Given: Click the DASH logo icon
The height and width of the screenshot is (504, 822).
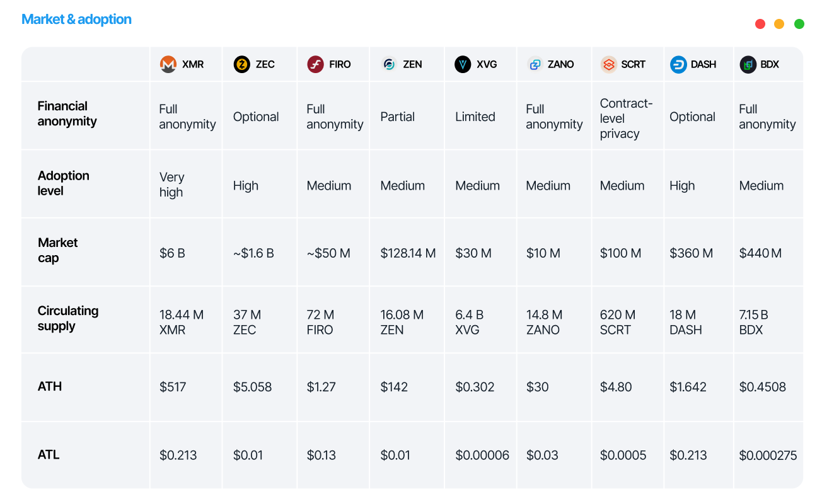Looking at the screenshot, I should [678, 64].
